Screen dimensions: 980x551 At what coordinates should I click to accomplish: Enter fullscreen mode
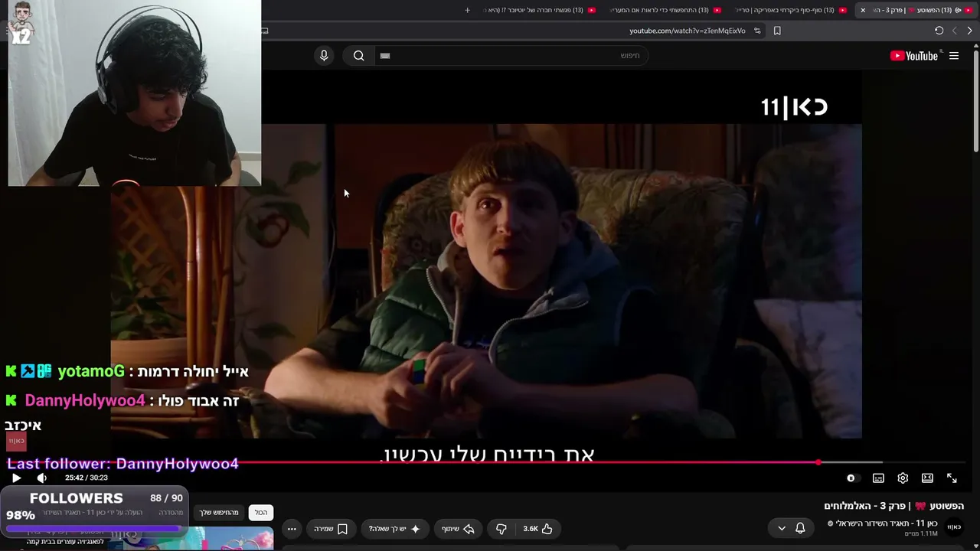point(952,478)
